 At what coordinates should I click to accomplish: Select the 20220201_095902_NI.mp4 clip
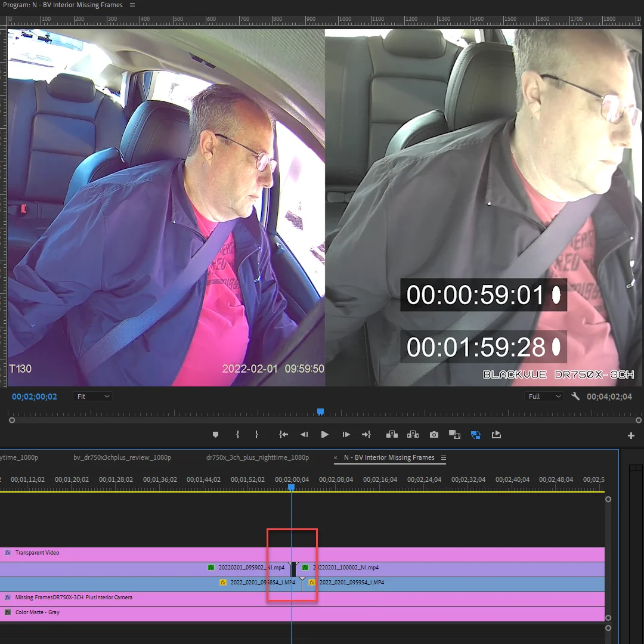pyautogui.click(x=145, y=569)
